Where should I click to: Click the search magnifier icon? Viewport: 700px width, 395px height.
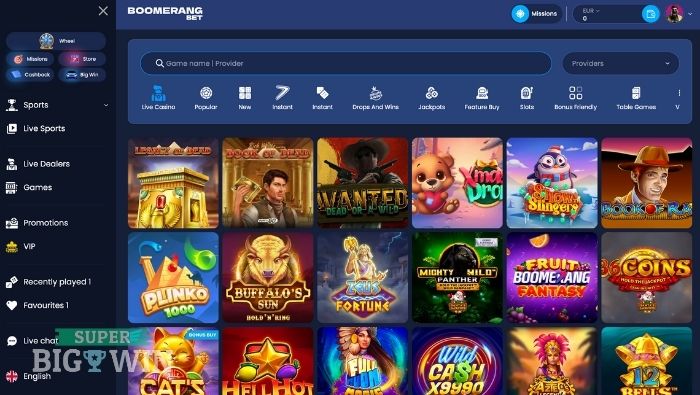pos(159,63)
